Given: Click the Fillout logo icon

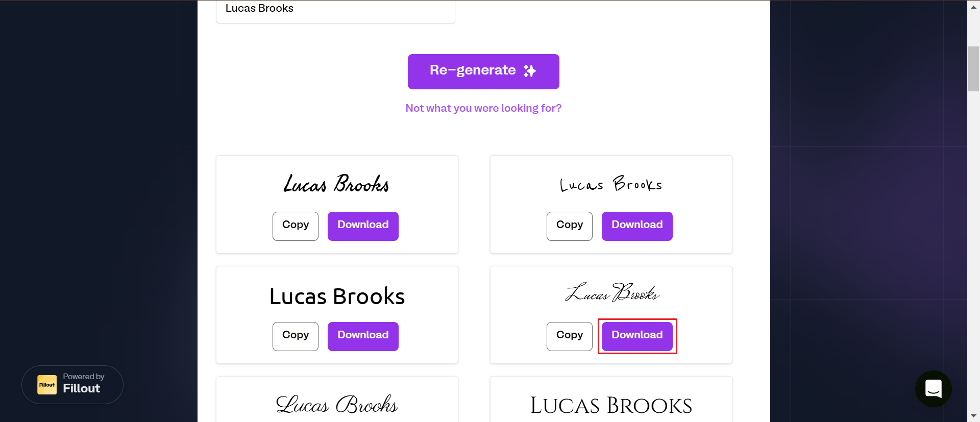Looking at the screenshot, I should [x=47, y=385].
